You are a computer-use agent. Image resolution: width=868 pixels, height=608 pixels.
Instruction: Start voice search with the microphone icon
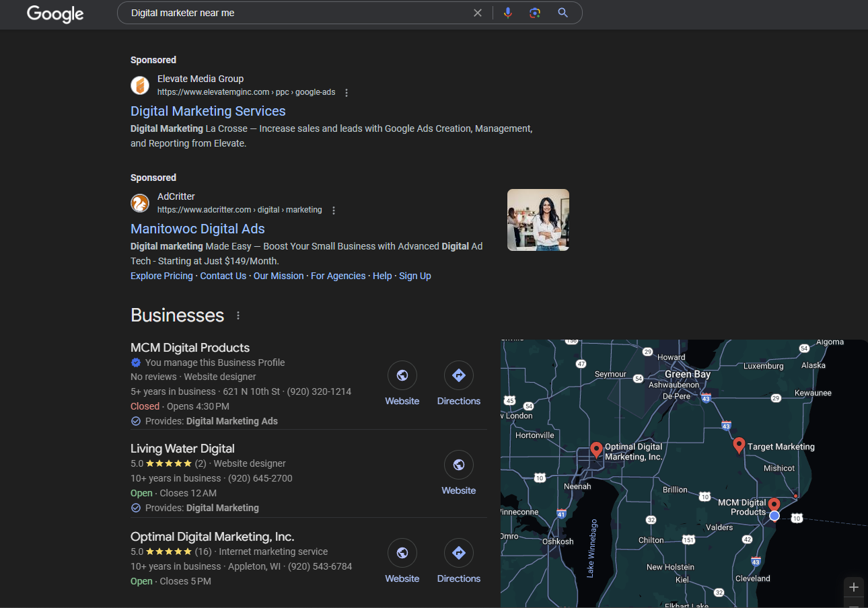pyautogui.click(x=508, y=13)
